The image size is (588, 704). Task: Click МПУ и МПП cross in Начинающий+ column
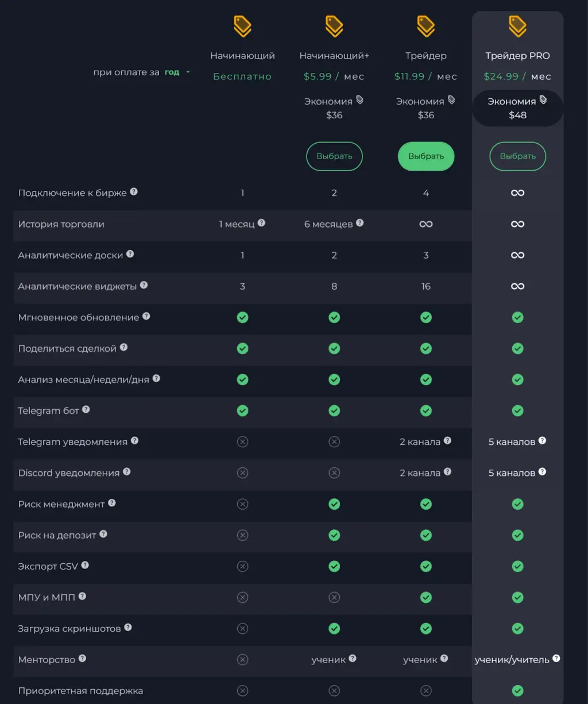point(334,598)
